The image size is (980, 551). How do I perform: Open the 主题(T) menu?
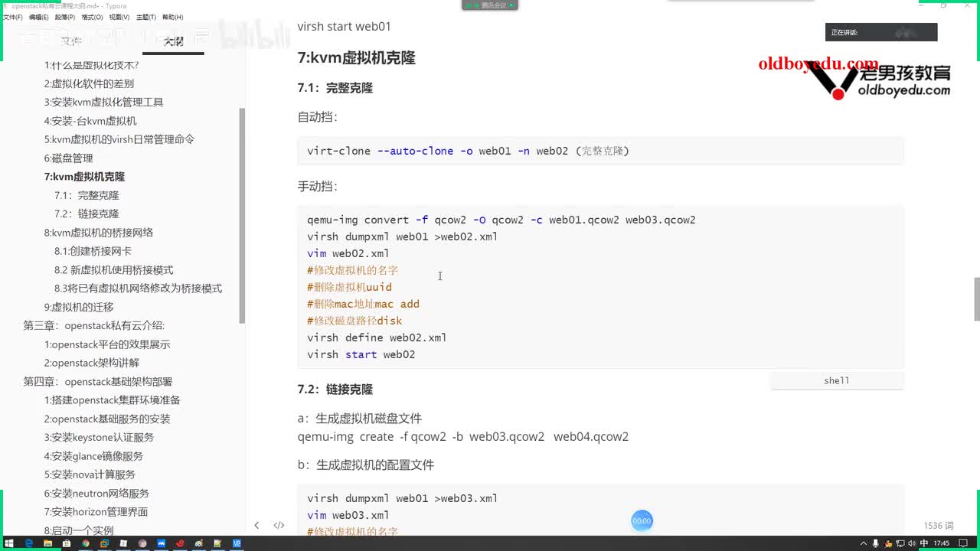(145, 17)
